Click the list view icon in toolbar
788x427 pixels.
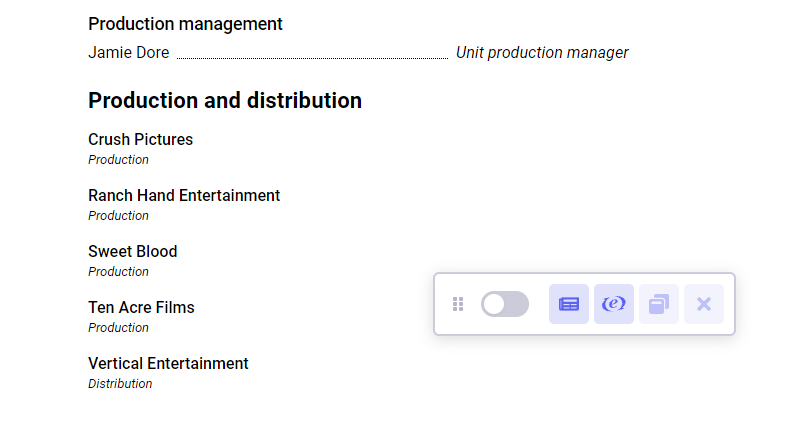pyautogui.click(x=569, y=304)
